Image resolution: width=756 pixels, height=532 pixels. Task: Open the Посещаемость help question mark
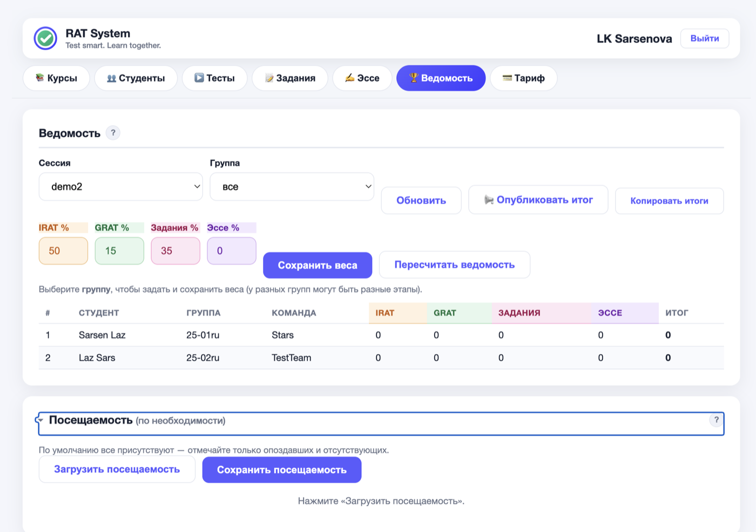tap(717, 420)
